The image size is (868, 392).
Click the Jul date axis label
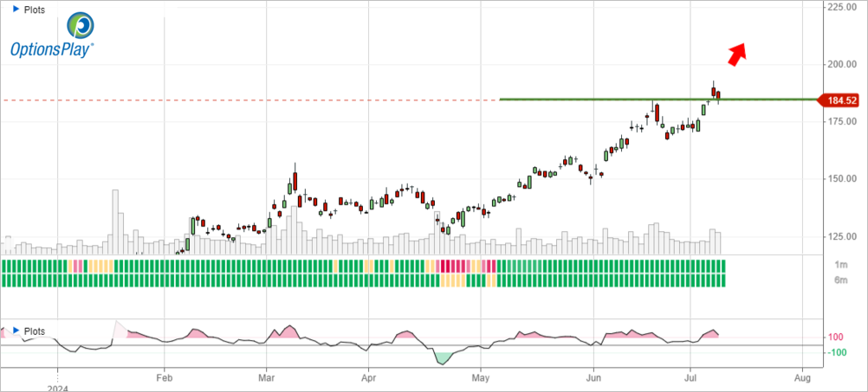(x=690, y=379)
